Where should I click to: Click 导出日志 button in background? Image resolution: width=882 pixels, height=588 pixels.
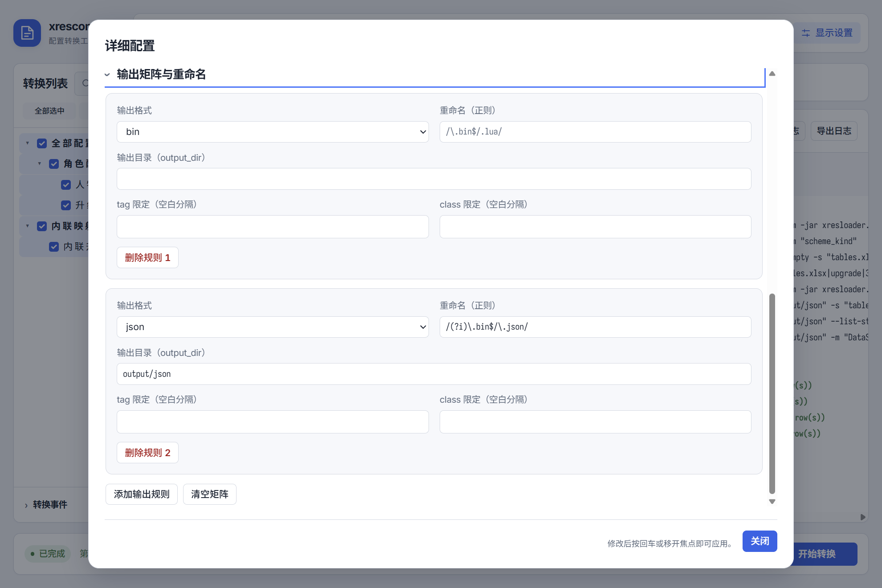[x=834, y=131]
